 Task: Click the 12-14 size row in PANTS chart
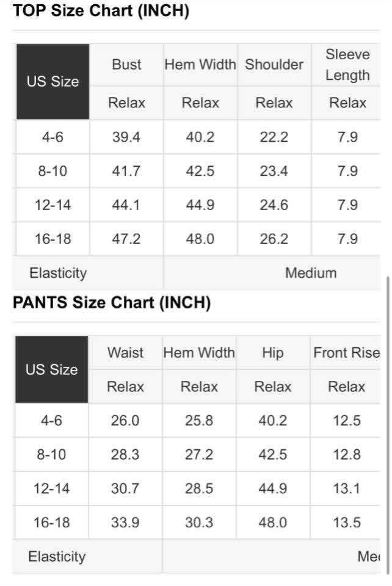(197, 488)
